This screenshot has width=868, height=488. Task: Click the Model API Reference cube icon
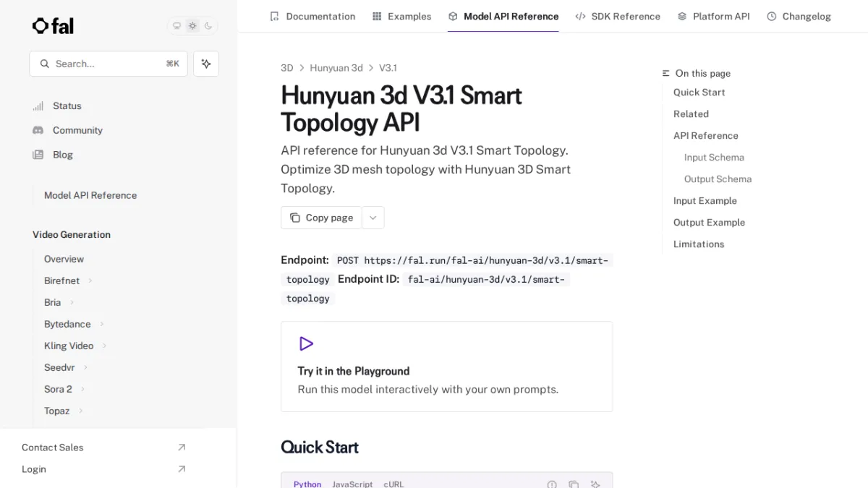point(453,16)
